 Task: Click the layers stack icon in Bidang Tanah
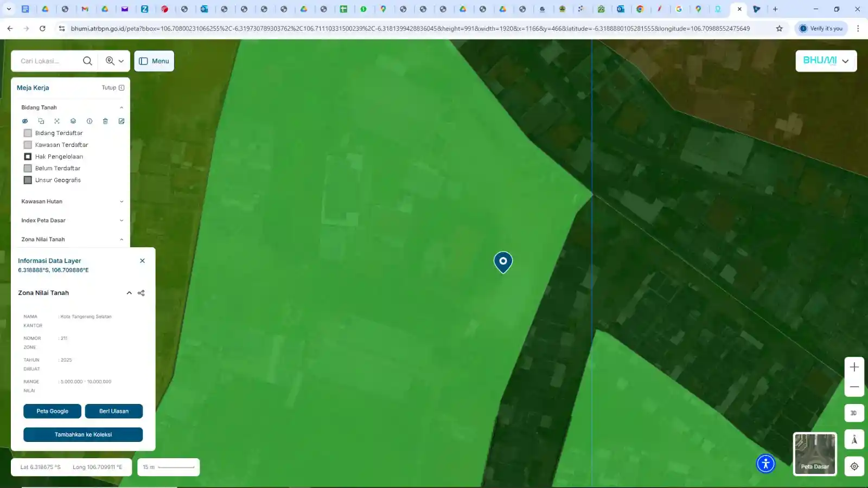click(x=73, y=121)
